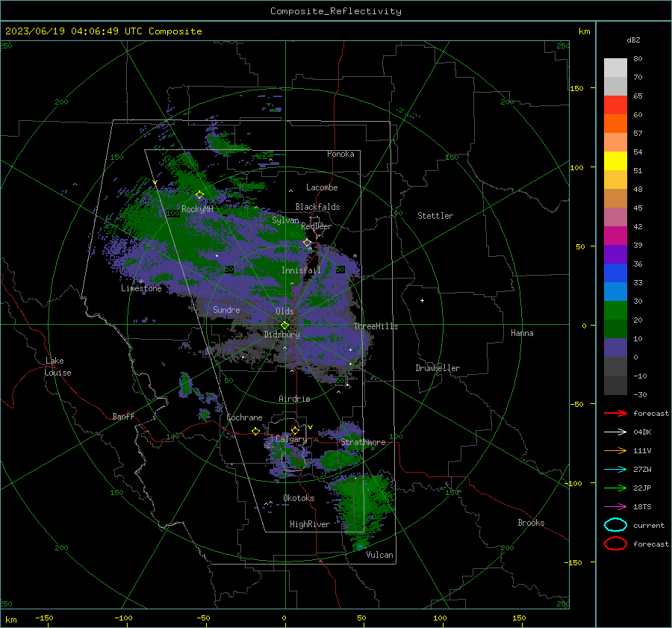Click the -150 tick on bottom axis
The image size is (672, 628).
click(44, 618)
